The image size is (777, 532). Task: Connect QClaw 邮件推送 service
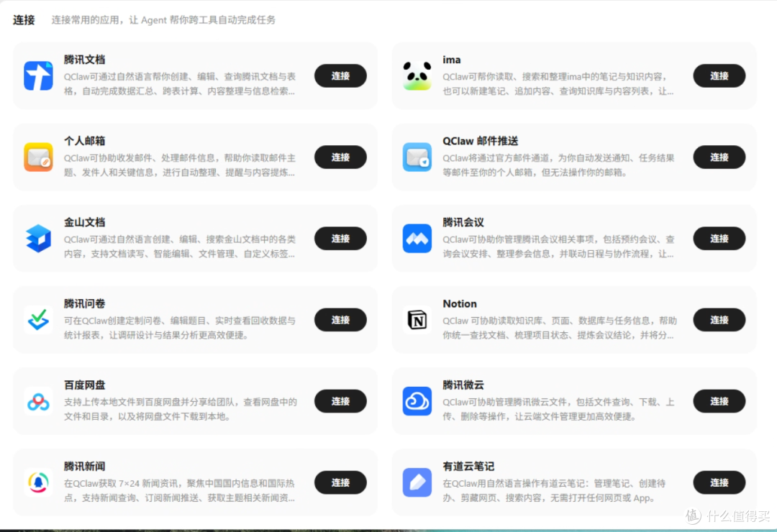tap(719, 157)
